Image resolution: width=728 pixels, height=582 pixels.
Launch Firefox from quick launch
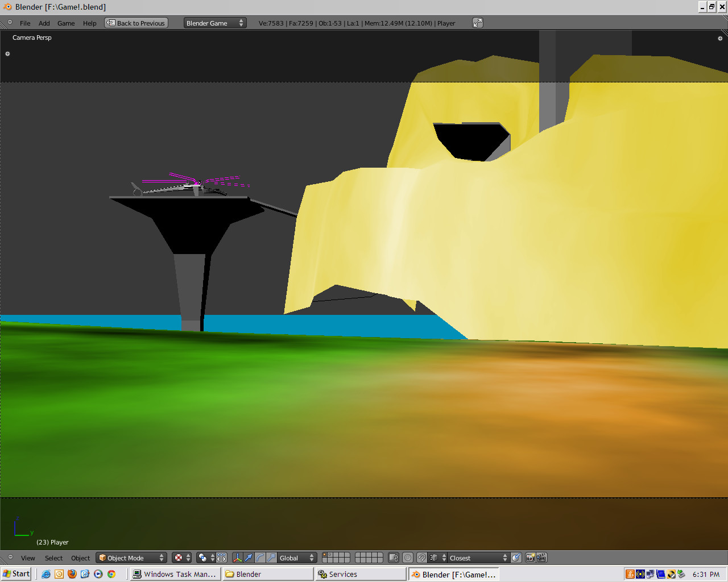coord(72,574)
